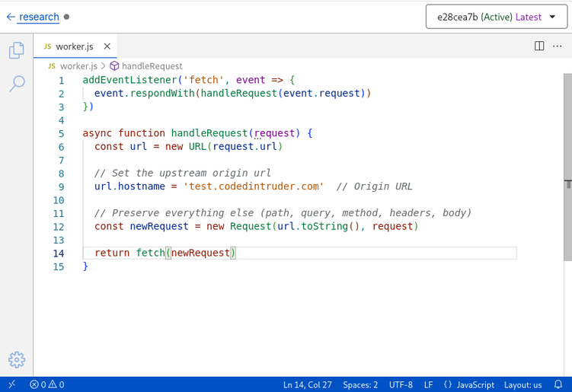Screen dimensions: 572x392
Task: Open the worker.js breadcrumb file picker
Action: point(78,66)
